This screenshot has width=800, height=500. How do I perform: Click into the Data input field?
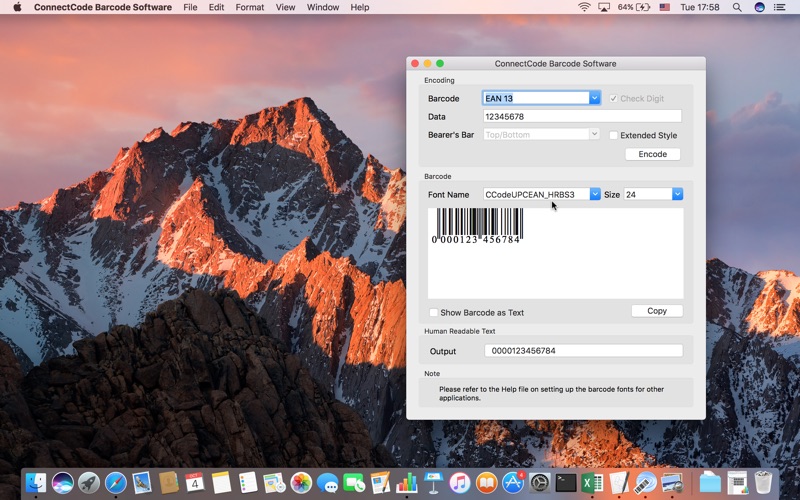pyautogui.click(x=582, y=116)
